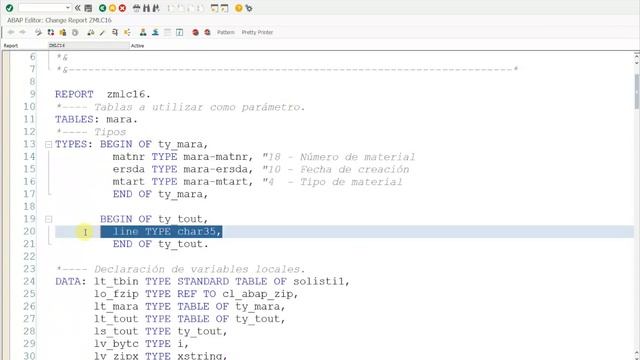The width and height of the screenshot is (640, 360).
Task: Toggle Display/Change mode with the pencil-glasses icon
Action: coord(38,32)
